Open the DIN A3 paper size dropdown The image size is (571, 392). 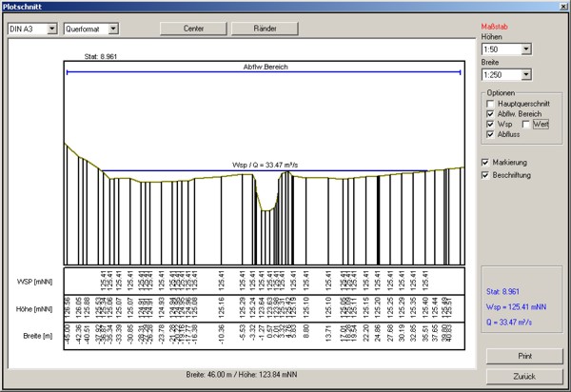[51, 29]
